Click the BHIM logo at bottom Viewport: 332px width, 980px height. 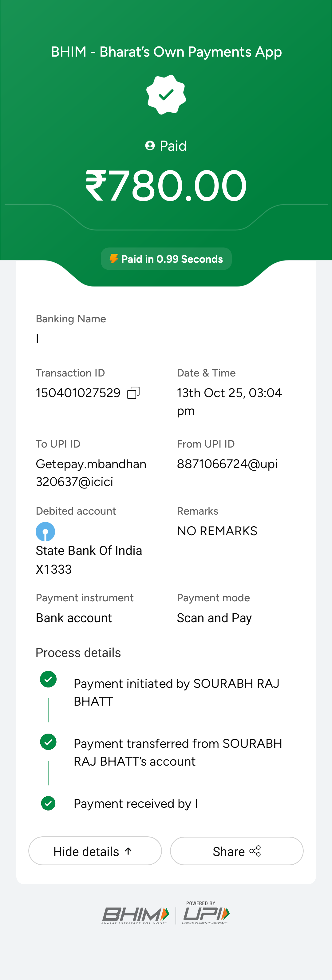pos(135,915)
